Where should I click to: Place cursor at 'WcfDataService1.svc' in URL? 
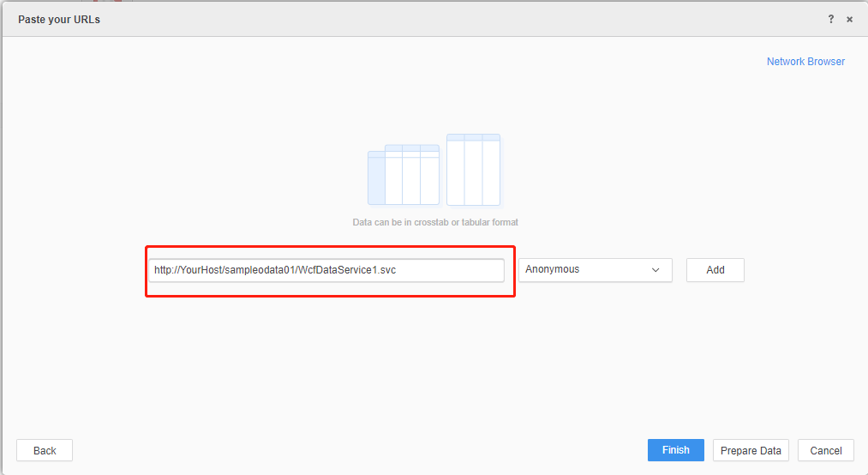347,270
